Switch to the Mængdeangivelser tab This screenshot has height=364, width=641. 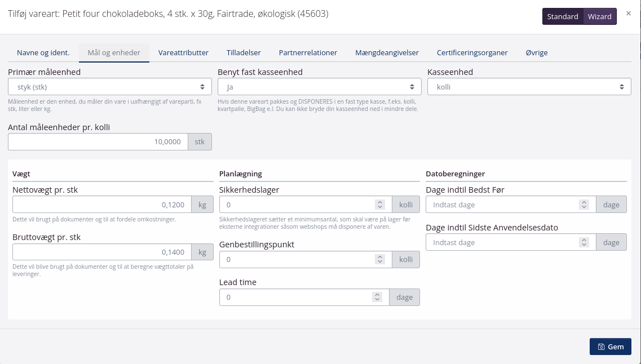387,53
